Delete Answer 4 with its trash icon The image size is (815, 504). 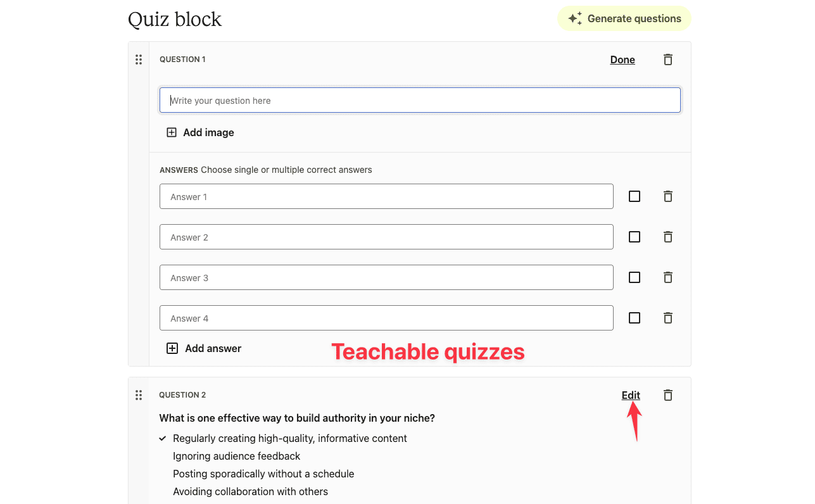(x=667, y=318)
